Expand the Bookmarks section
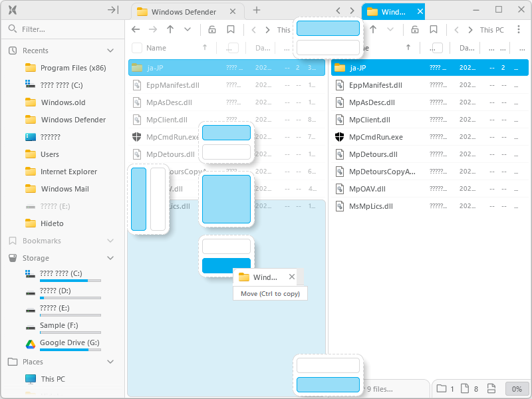The image size is (532, 399). click(x=110, y=241)
